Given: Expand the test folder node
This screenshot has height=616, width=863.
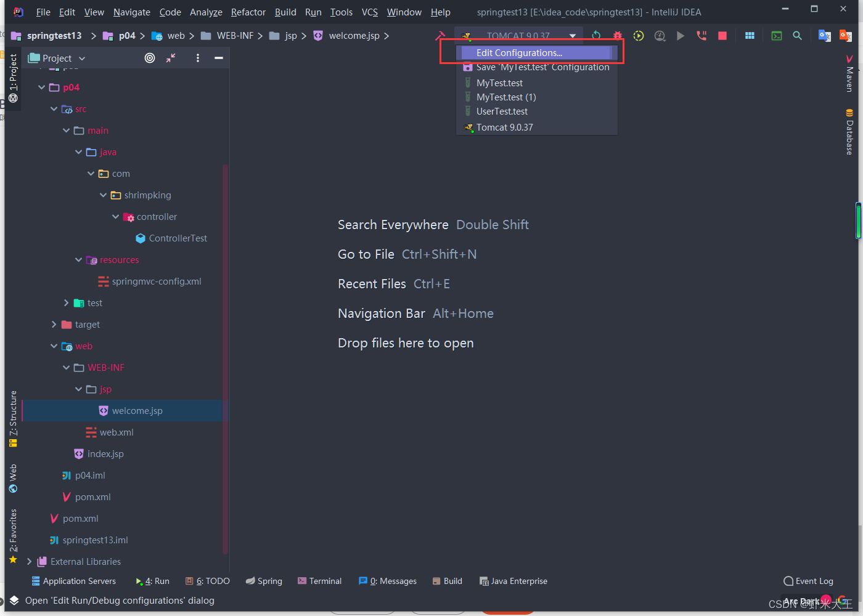Looking at the screenshot, I should click(x=67, y=303).
